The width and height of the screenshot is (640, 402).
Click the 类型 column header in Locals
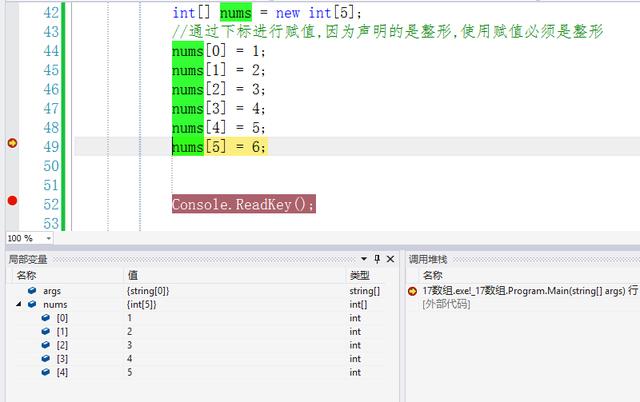(360, 275)
